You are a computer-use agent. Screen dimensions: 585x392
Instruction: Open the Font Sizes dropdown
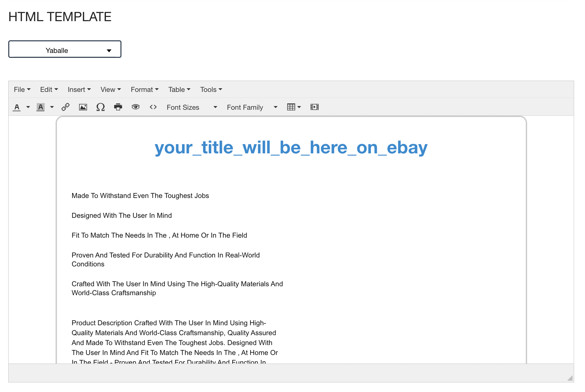192,107
